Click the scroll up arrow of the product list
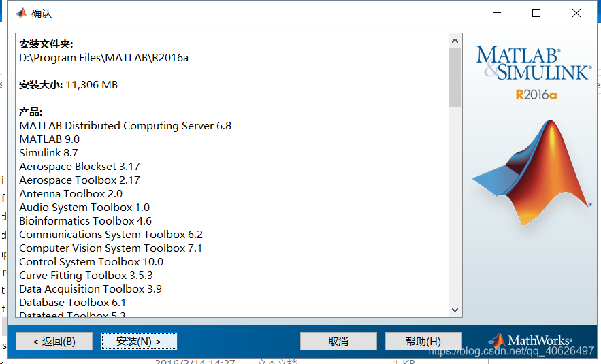The image size is (601, 364). (455, 41)
